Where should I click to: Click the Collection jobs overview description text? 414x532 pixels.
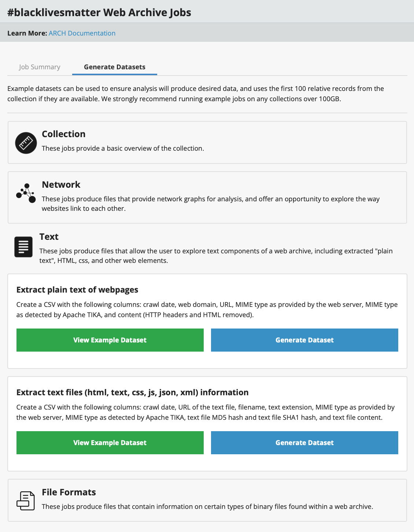123,148
